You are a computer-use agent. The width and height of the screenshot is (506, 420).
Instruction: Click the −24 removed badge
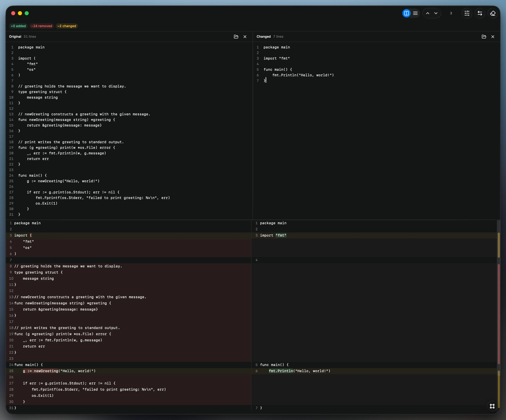42,26
